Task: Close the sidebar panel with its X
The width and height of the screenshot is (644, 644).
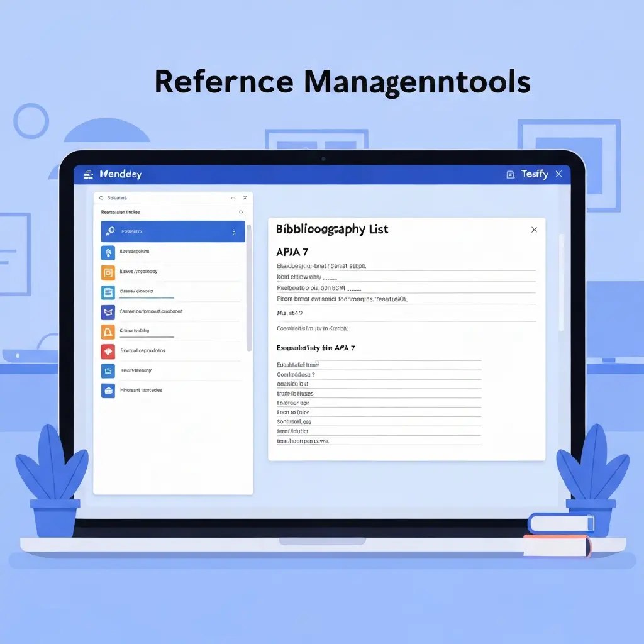Action: click(245, 198)
